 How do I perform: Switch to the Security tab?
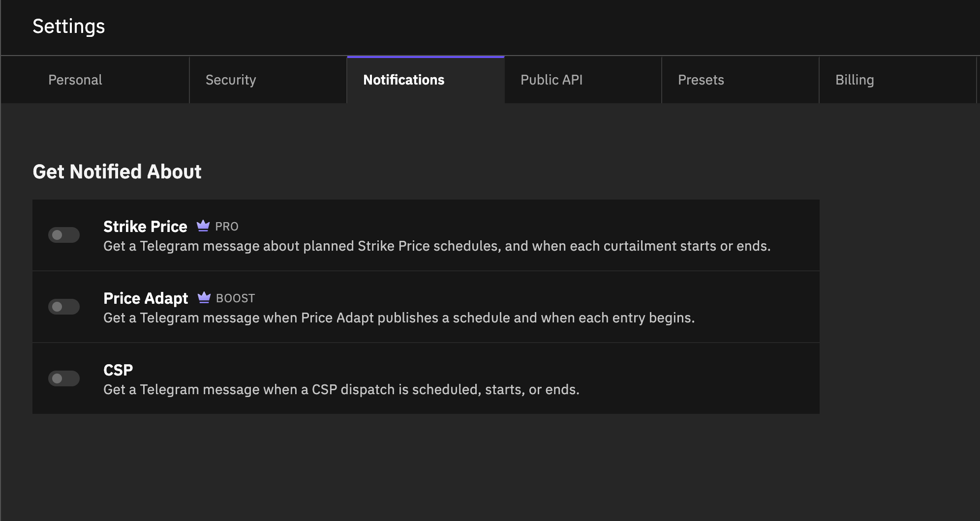(x=268, y=80)
